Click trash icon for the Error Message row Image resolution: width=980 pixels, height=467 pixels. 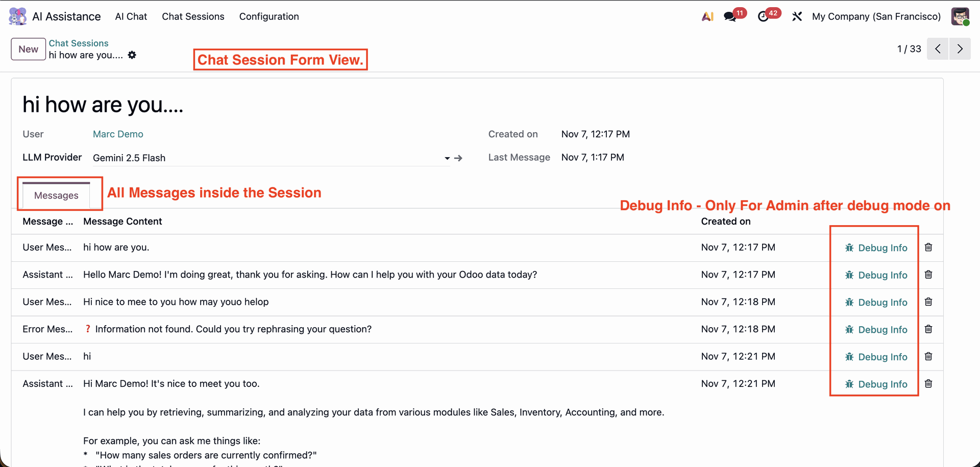coord(928,329)
